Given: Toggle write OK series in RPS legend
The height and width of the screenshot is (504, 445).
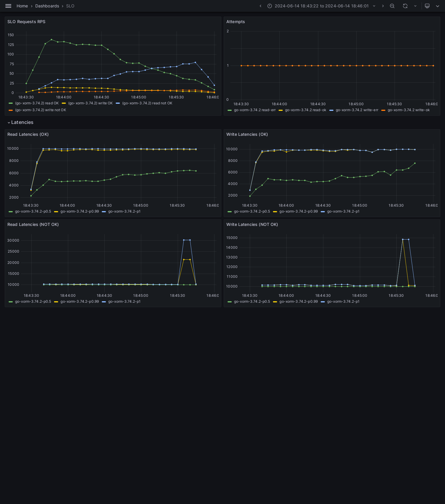Looking at the screenshot, I should [x=90, y=103].
